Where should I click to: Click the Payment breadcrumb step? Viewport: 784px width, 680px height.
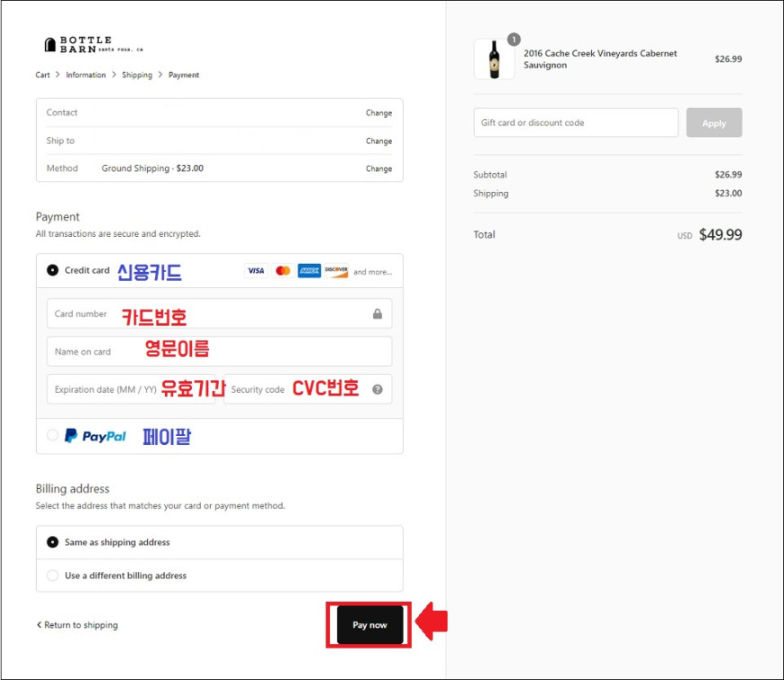pyautogui.click(x=184, y=75)
